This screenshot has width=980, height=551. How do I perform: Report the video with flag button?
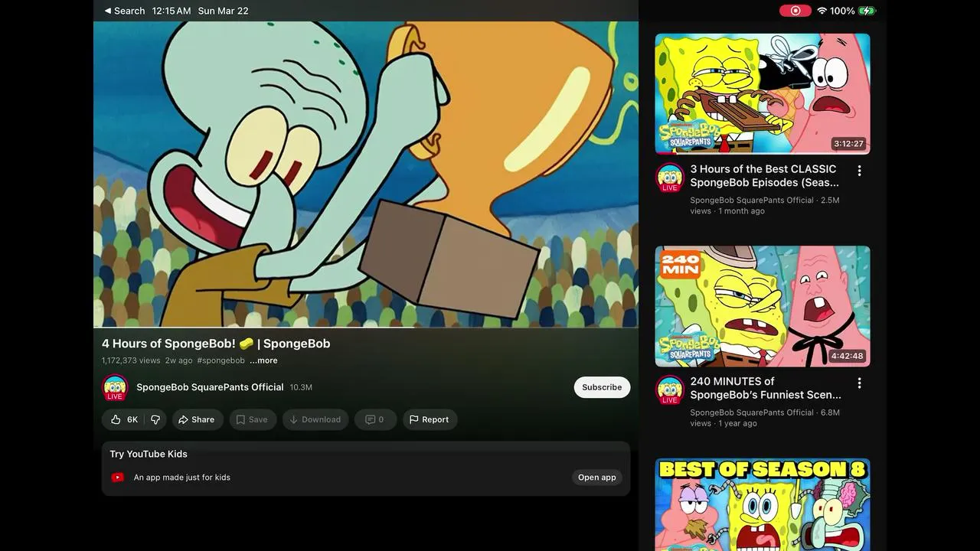430,419
